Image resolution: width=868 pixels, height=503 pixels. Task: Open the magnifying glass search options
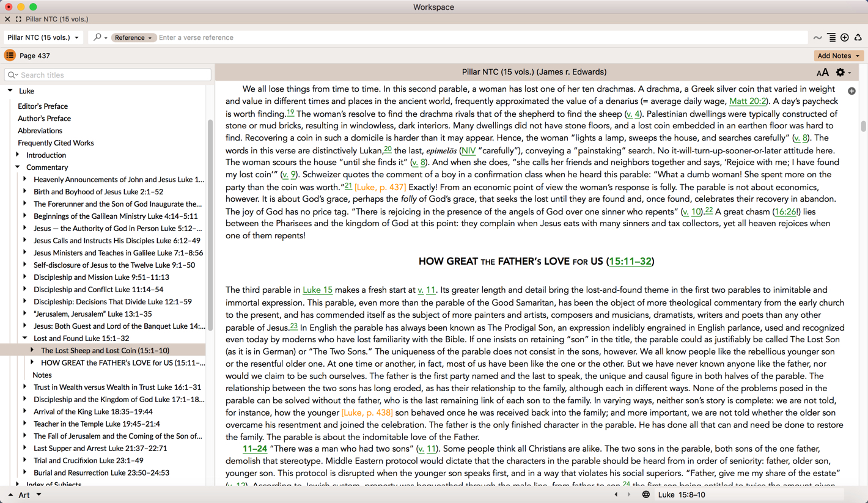tap(99, 37)
